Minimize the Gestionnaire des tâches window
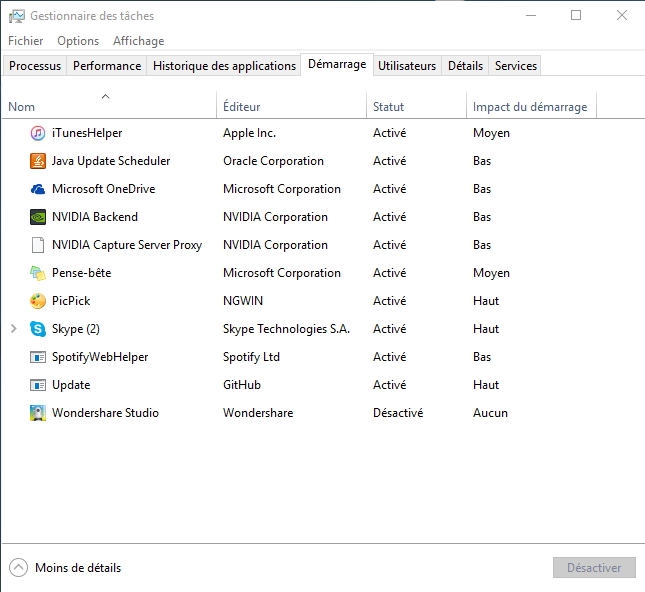 pyautogui.click(x=531, y=16)
